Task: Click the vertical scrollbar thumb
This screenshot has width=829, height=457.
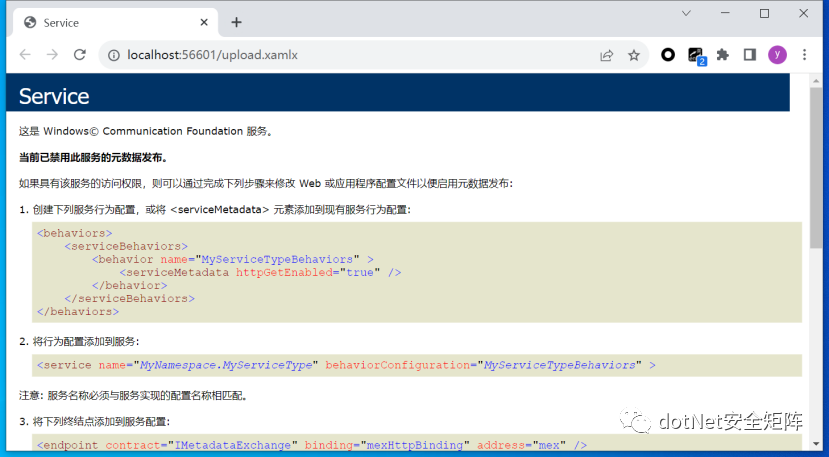Action: click(x=816, y=169)
